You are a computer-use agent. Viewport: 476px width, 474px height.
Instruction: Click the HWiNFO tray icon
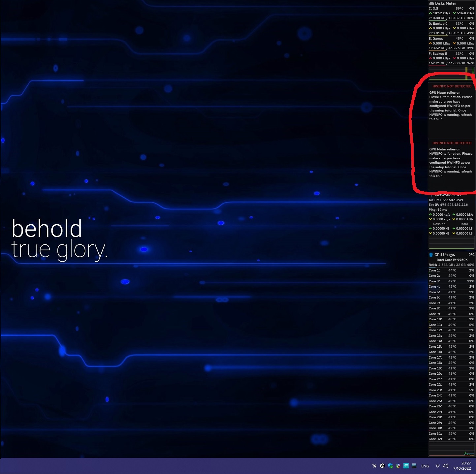point(406,466)
